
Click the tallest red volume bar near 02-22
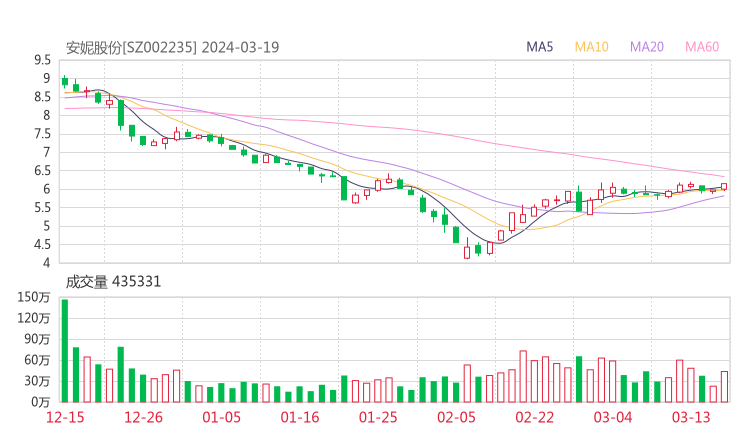click(523, 376)
